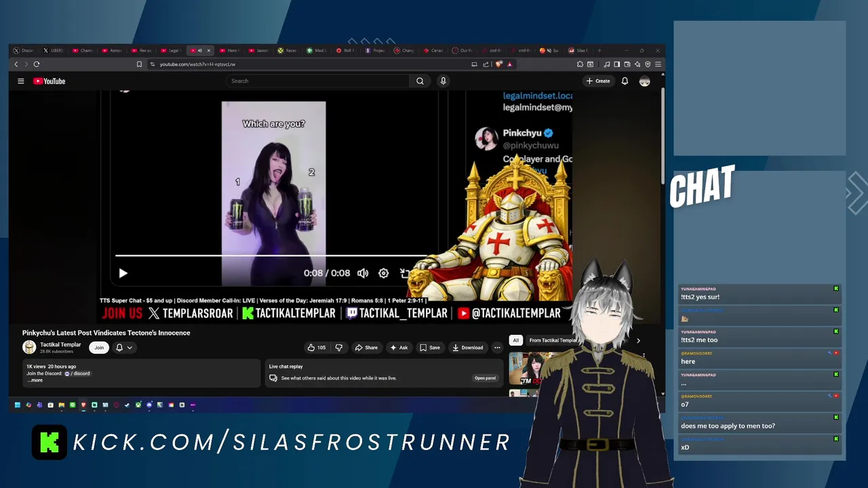Toggle audio mute on active YouTube tab
Image resolution: width=868 pixels, height=488 pixels.
(199, 50)
